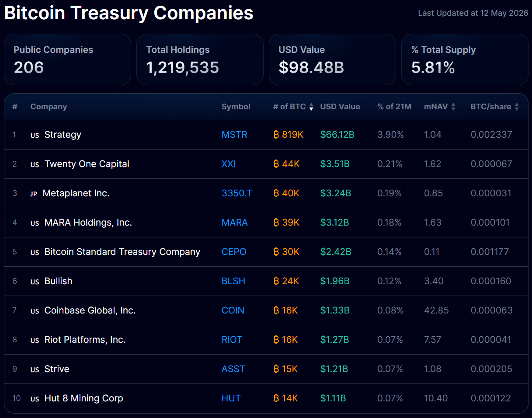Open the HUT symbol link

pyautogui.click(x=231, y=398)
